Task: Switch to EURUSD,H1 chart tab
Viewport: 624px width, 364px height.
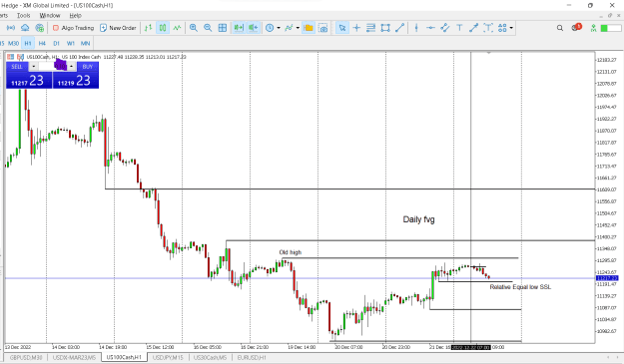Action: pyautogui.click(x=252, y=358)
